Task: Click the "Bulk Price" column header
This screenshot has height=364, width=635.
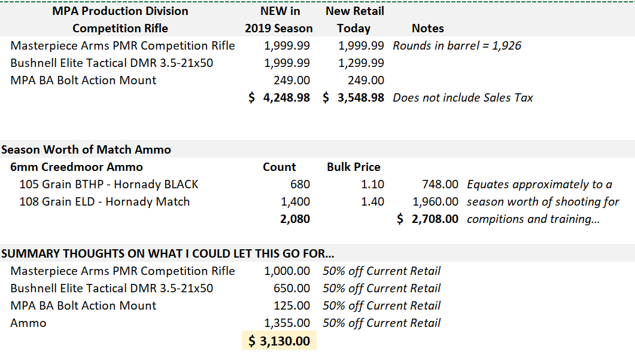Action: tap(354, 167)
